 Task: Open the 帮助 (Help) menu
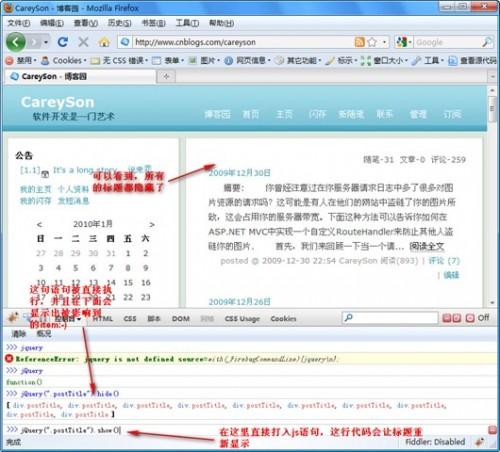tap(221, 23)
